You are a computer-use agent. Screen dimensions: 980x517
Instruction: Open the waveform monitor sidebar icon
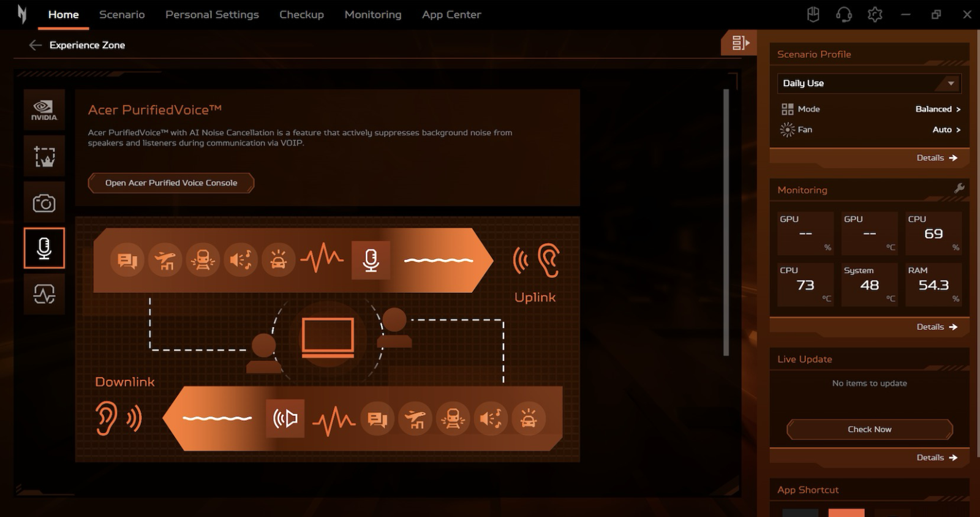click(44, 295)
